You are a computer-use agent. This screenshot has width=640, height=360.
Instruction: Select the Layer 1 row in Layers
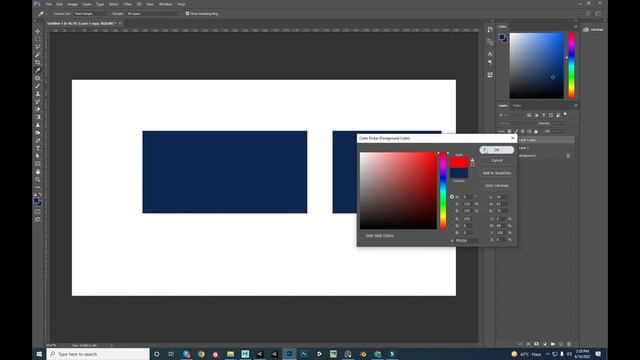[546, 148]
